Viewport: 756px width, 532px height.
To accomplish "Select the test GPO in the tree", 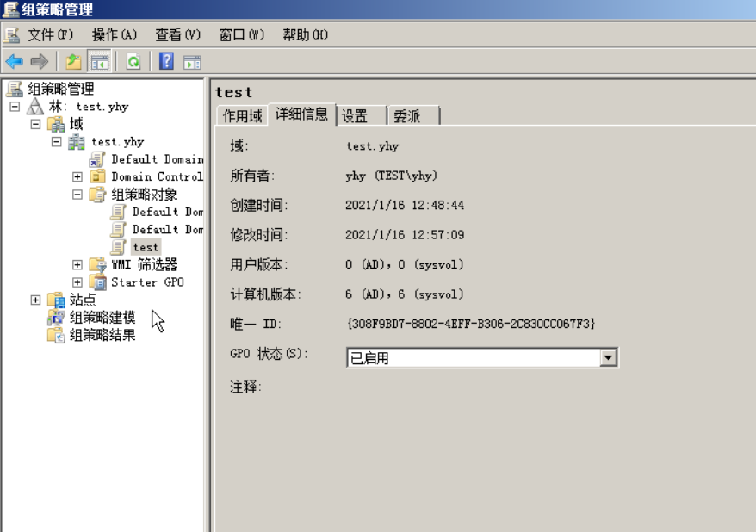I will [x=145, y=247].
